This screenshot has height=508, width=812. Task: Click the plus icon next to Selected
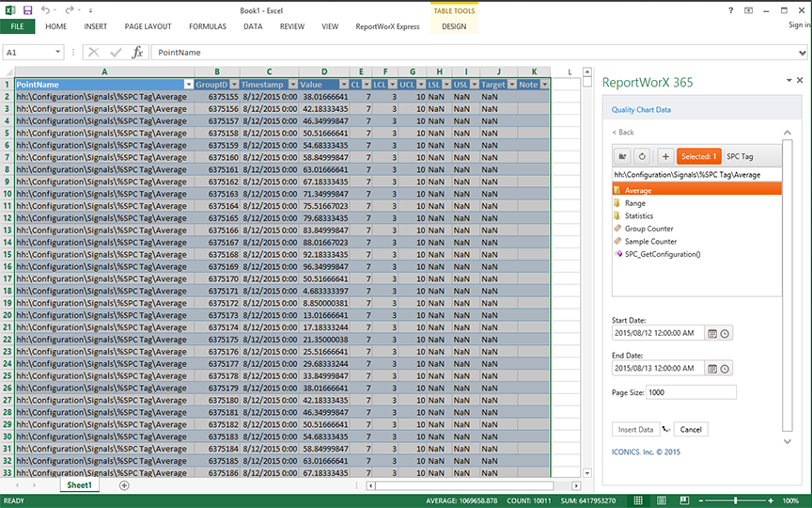point(664,156)
